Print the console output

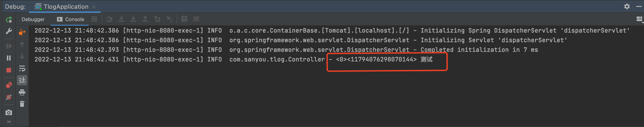pos(22,92)
